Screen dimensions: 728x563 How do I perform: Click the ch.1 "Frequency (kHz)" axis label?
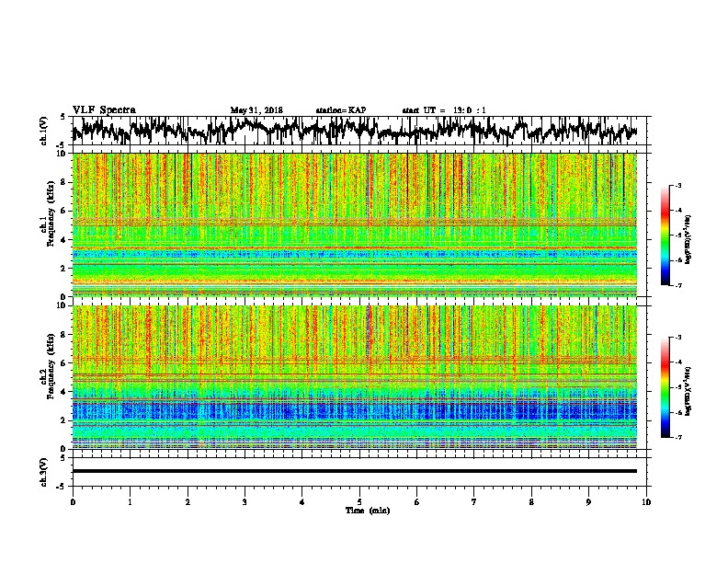click(x=51, y=213)
